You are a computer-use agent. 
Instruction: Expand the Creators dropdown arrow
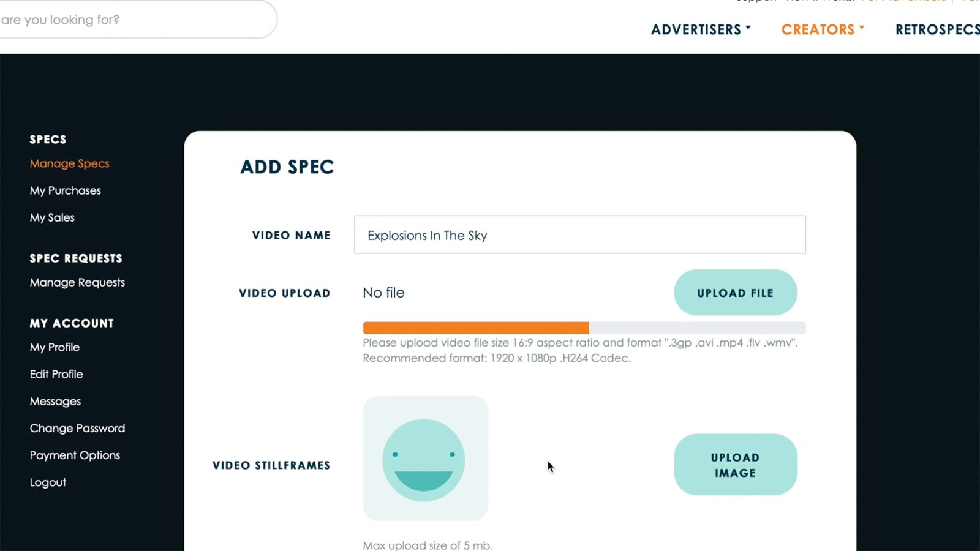861,28
